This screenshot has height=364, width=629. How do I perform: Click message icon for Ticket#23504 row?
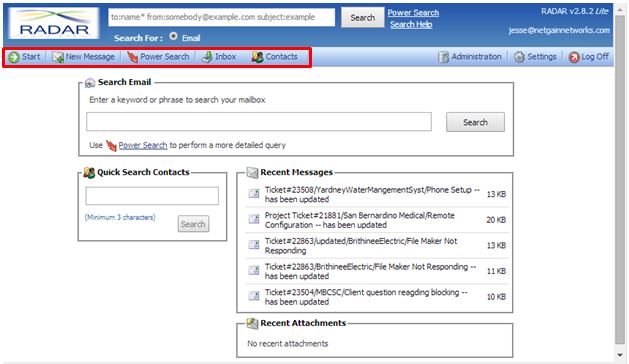click(x=254, y=296)
